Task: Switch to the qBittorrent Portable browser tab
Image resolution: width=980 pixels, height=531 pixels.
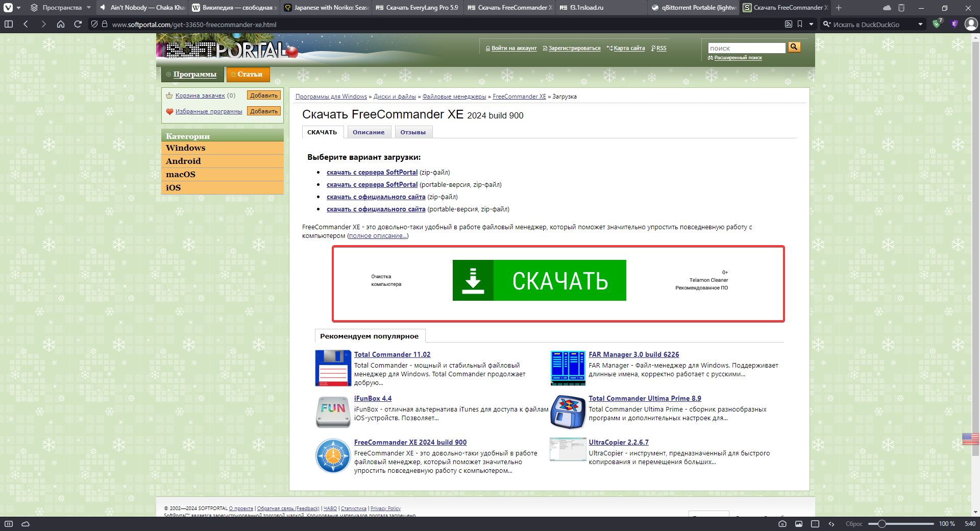Action: tap(694, 8)
